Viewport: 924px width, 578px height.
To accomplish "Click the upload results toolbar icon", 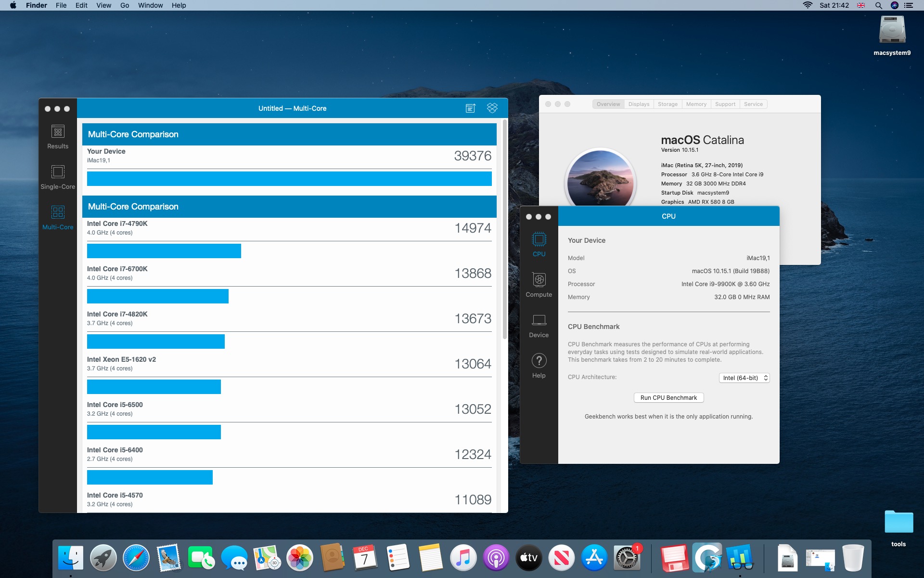I will (470, 108).
